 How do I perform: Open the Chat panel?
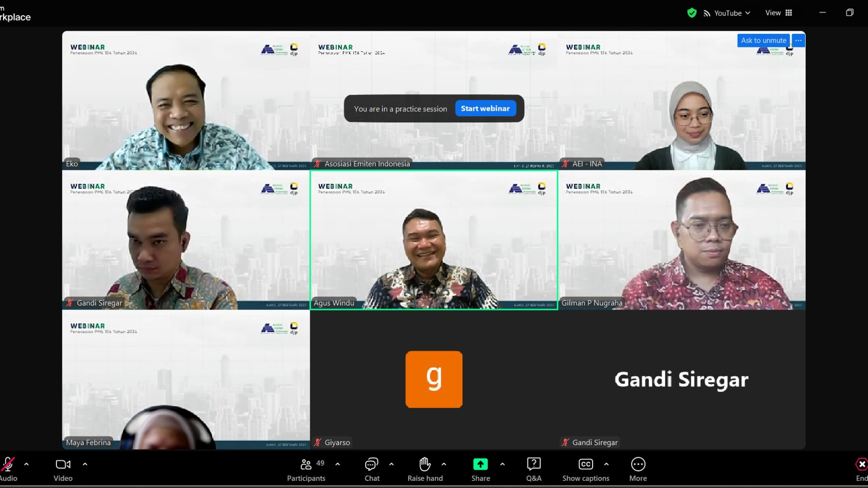[372, 469]
